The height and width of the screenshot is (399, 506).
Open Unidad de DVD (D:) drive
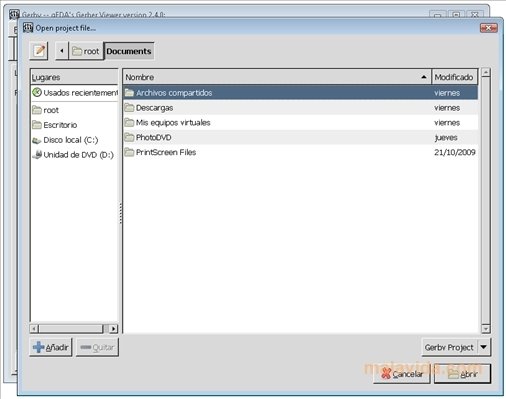74,155
